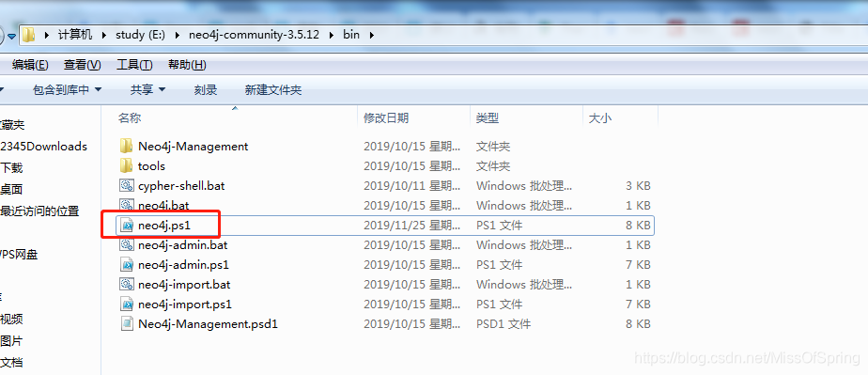Screen dimensions: 868x375
Task: Select the neo4j-admin.bat file icon
Action: tap(128, 244)
